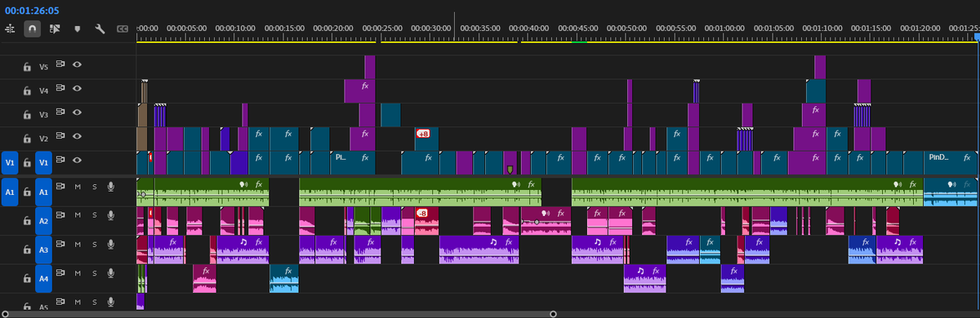Toggle Snap in Timeline magnet icon
Screen dimensions: 980x318
(x=32, y=29)
